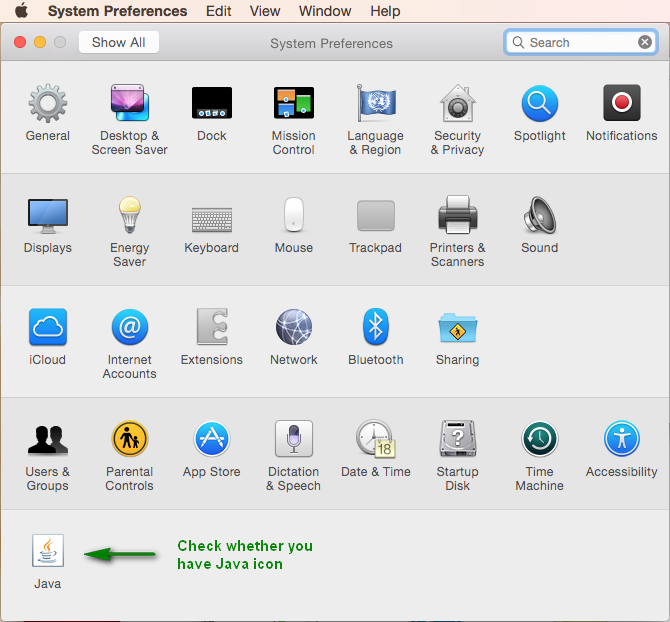The image size is (670, 622).
Task: Click the Bluetooth preference icon
Action: [375, 328]
